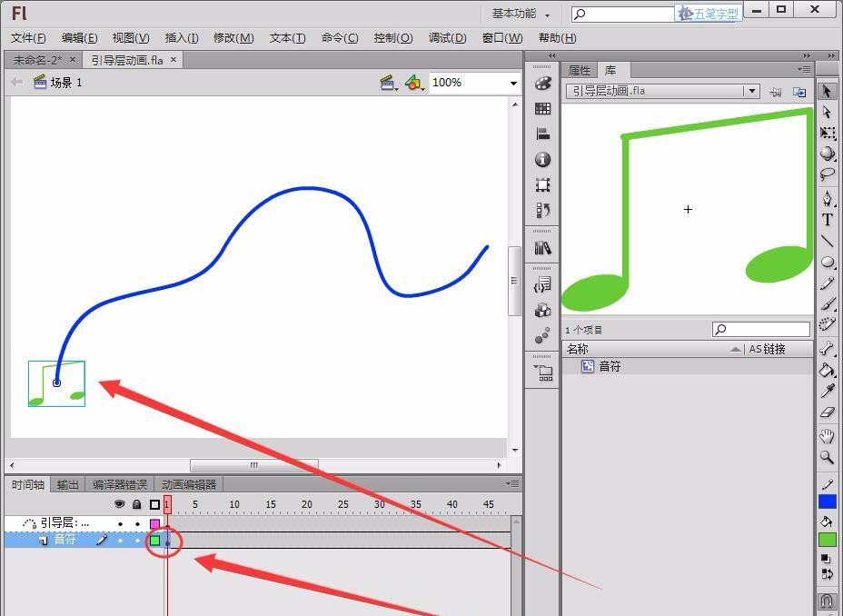Grab the Zoom tool in the toolbar

[828, 457]
